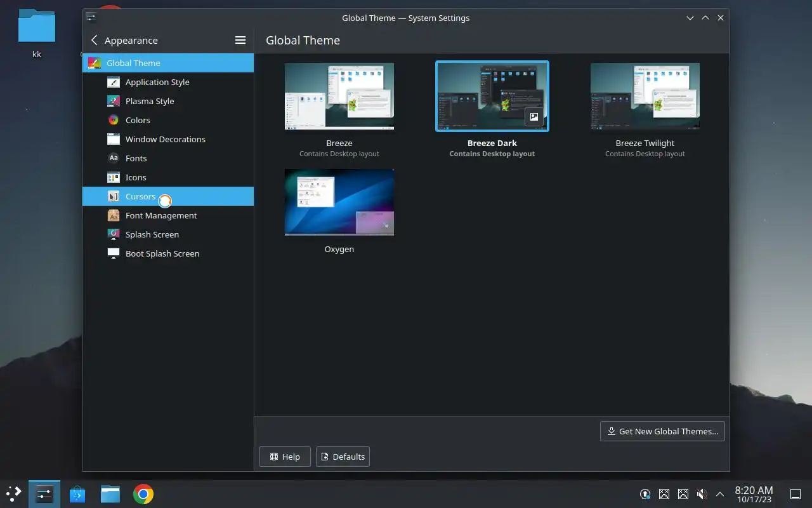Open the Fonts settings page
Image resolution: width=812 pixels, height=508 pixels.
tap(168, 158)
